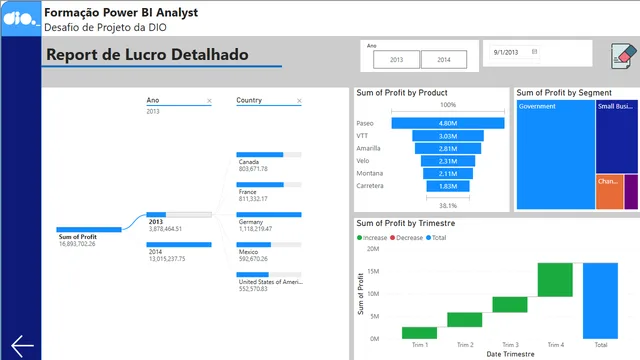640x360 pixels.
Task: Click the Trim 3 waterfall bar
Action: click(510, 304)
